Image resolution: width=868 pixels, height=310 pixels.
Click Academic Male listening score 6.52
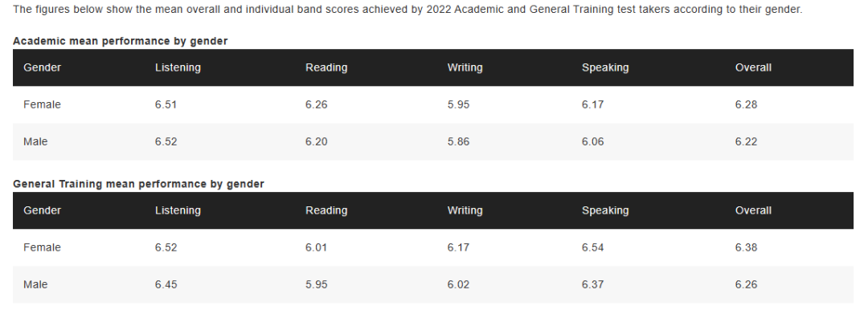click(166, 141)
